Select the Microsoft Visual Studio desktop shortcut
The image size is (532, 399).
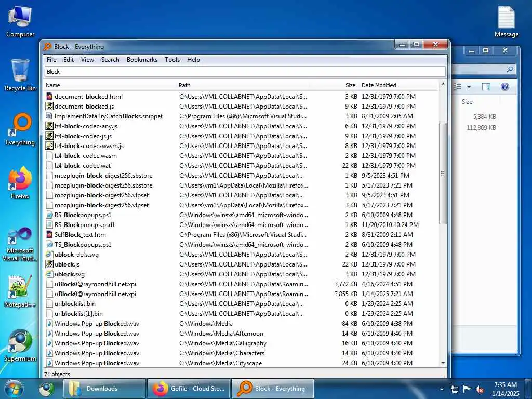[20, 244]
